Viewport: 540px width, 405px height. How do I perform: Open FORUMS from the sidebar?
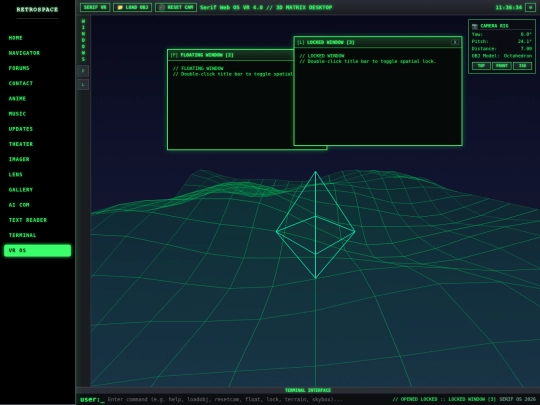point(37,68)
